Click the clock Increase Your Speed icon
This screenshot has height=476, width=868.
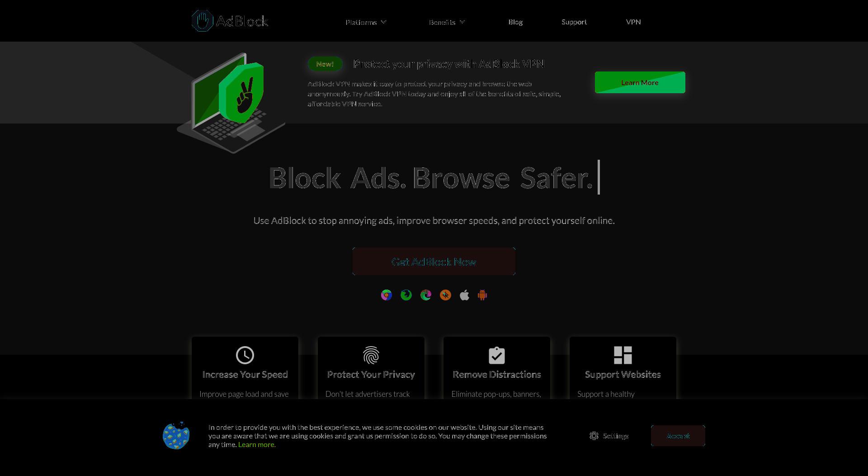[x=245, y=355]
